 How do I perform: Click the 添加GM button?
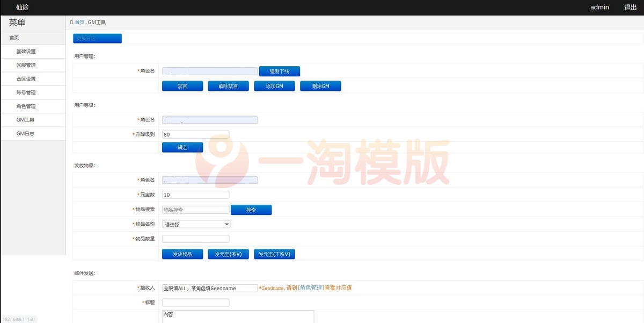coord(274,85)
